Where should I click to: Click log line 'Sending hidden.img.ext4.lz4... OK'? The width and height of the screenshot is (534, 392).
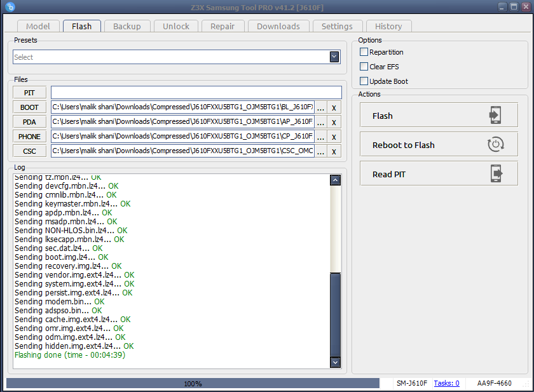[x=74, y=346]
